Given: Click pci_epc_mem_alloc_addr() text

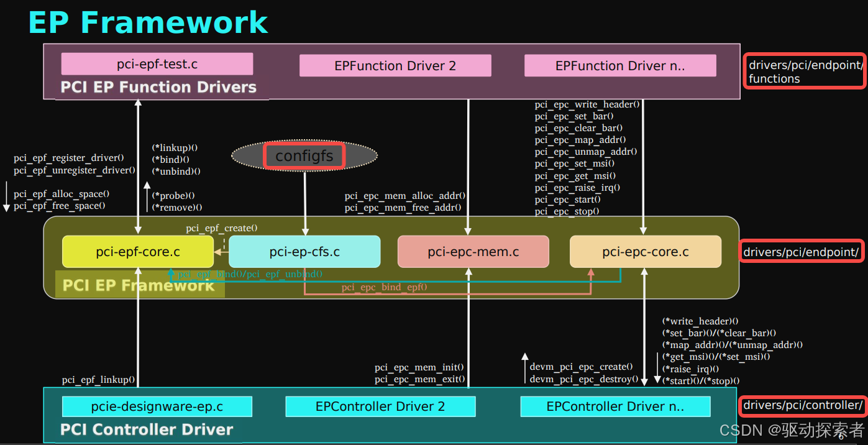Looking at the screenshot, I should pyautogui.click(x=405, y=196).
